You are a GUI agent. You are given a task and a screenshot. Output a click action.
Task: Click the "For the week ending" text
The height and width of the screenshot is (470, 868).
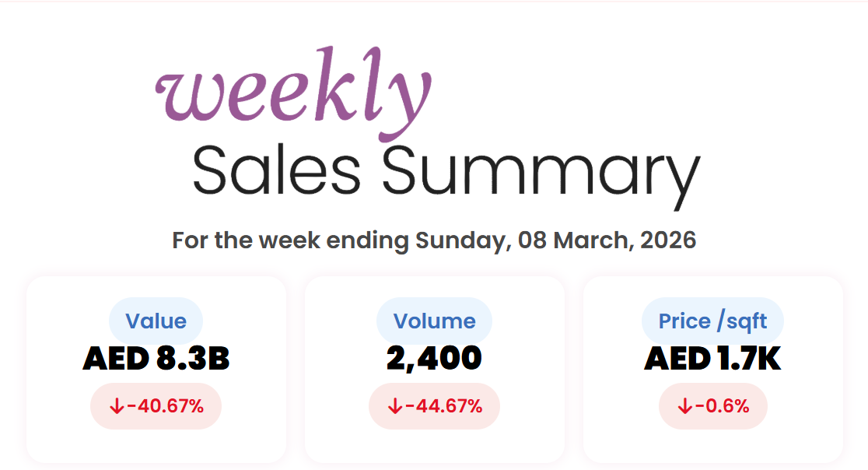pos(292,240)
